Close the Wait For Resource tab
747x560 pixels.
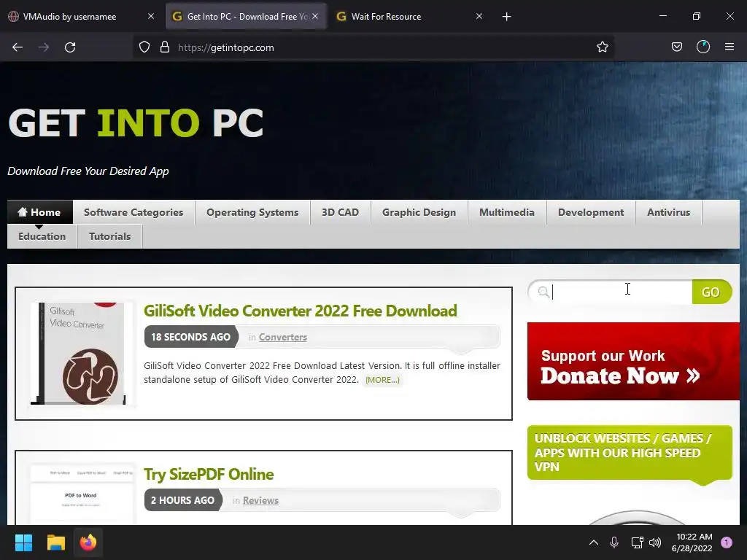click(479, 16)
